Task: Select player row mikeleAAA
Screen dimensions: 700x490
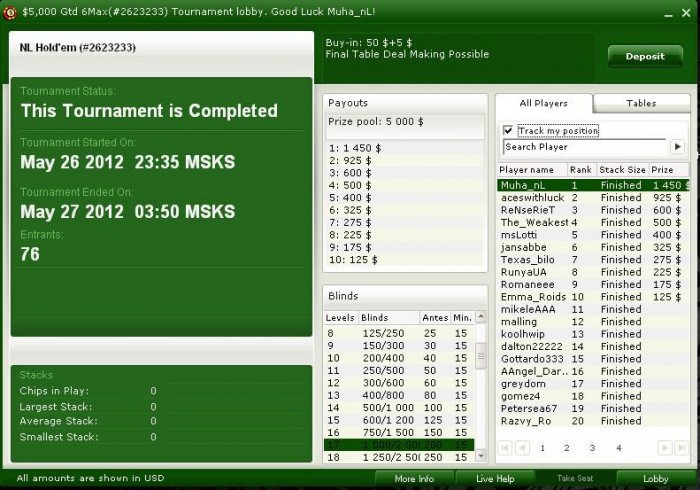Action: click(593, 309)
